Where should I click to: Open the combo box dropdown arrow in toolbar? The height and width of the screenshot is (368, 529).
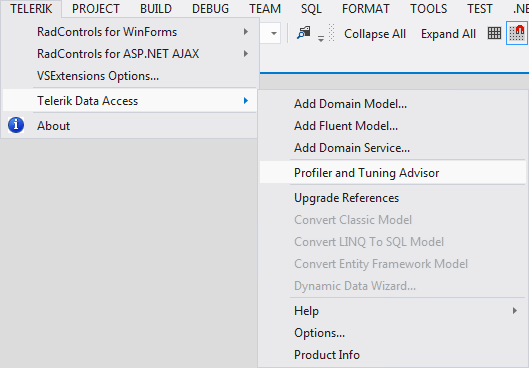(x=274, y=33)
